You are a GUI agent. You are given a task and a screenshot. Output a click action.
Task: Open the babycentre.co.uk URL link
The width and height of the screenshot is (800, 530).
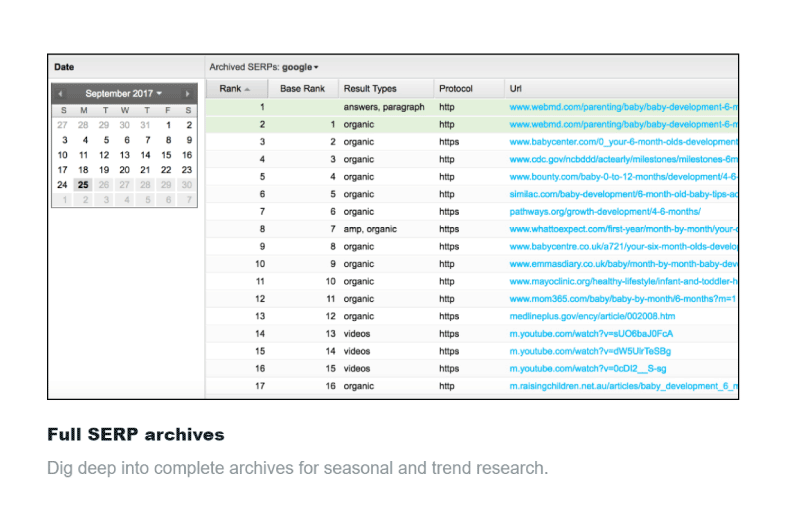pyautogui.click(x=623, y=246)
